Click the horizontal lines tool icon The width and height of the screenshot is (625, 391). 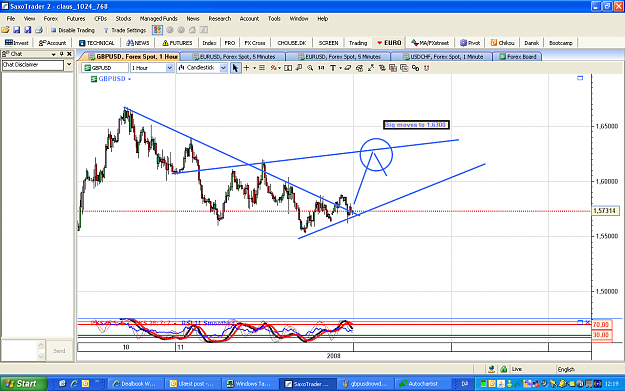262,68
